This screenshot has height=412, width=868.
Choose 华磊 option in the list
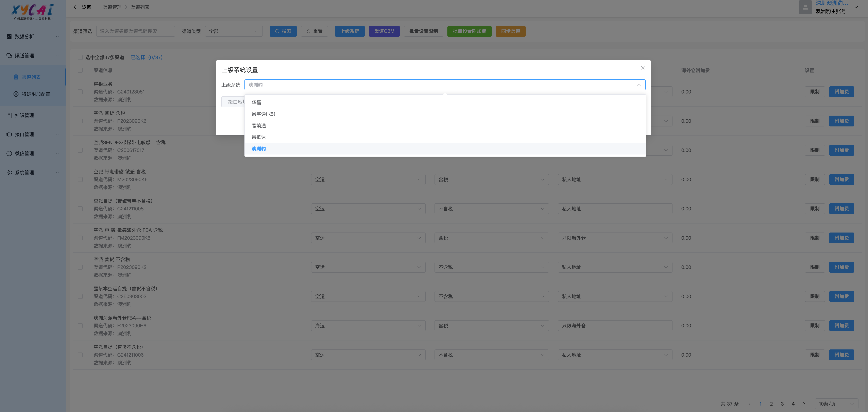click(x=256, y=102)
